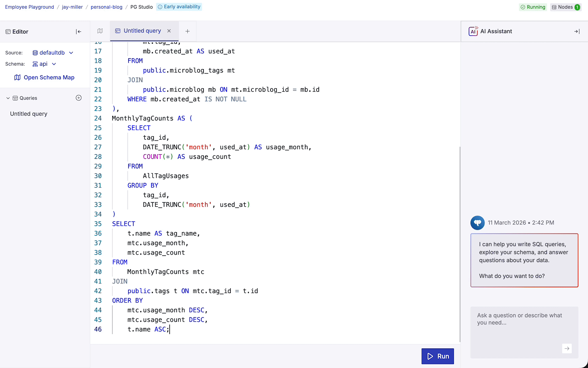
Task: Click 'ORDER BY' keyword in editor
Action: tap(128, 301)
